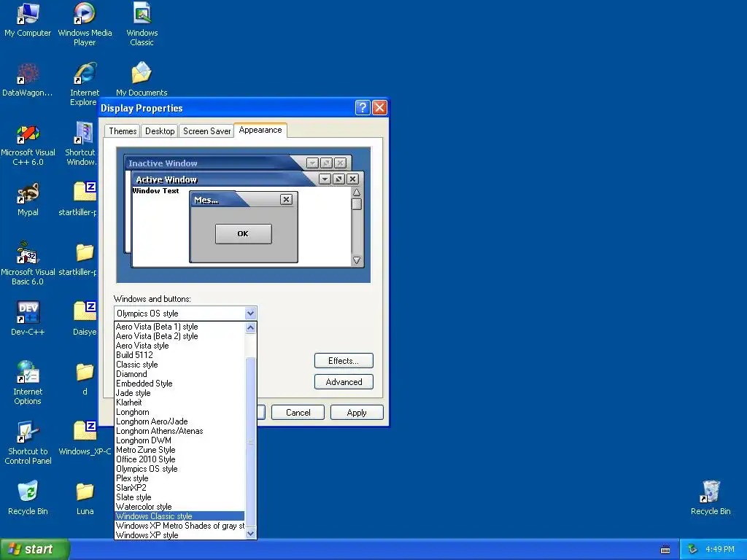
Task: Click the Apply button
Action: point(357,413)
